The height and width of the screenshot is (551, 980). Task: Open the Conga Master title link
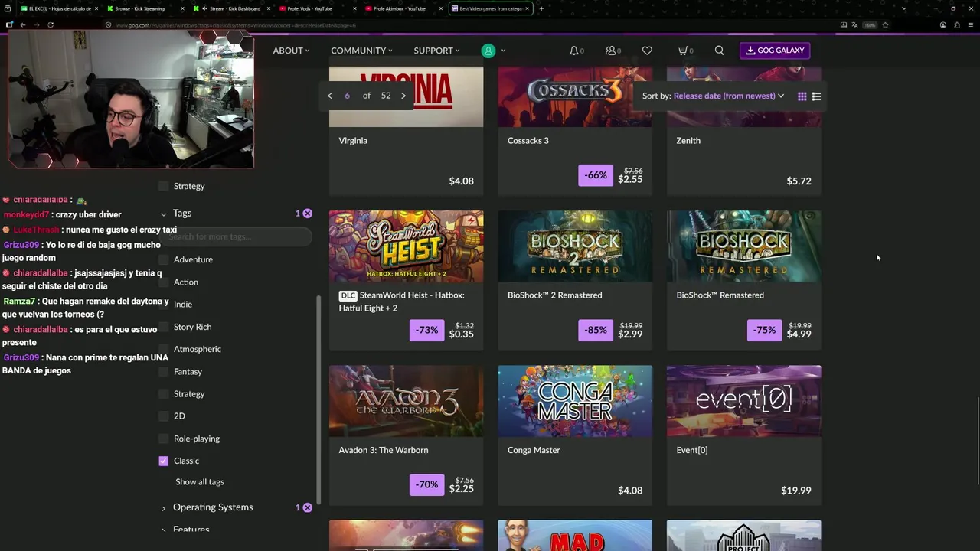pyautogui.click(x=534, y=450)
